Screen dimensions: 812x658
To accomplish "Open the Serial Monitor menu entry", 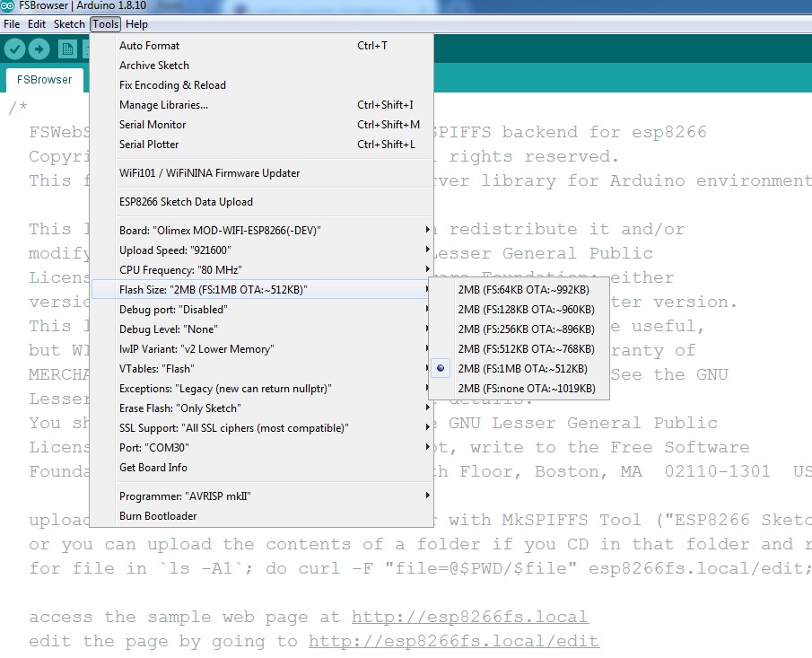I will (153, 125).
